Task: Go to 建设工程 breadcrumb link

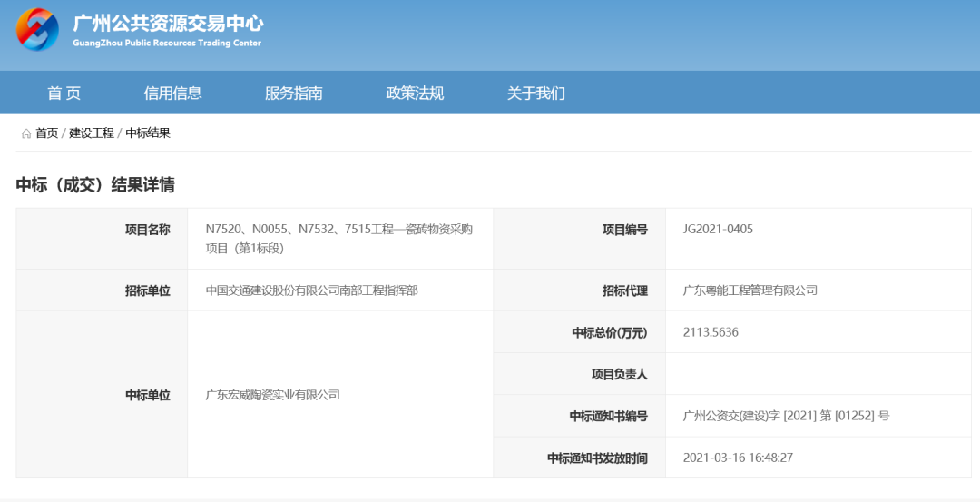Action: point(92,133)
